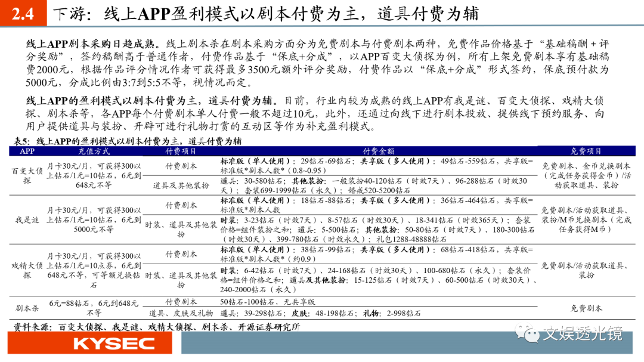The image size is (644, 362).
Task: Select the "百变大侦探" row label cell
Action: click(x=27, y=175)
